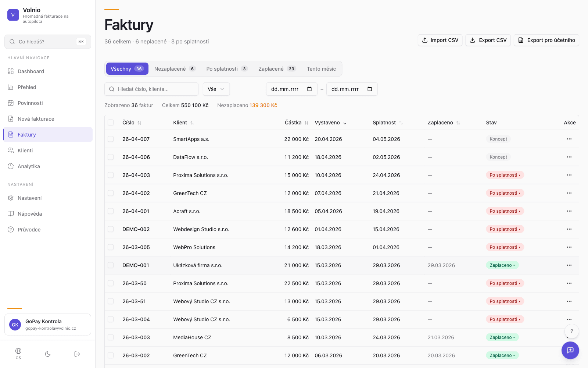Open calendar picker of end date field

point(370,89)
